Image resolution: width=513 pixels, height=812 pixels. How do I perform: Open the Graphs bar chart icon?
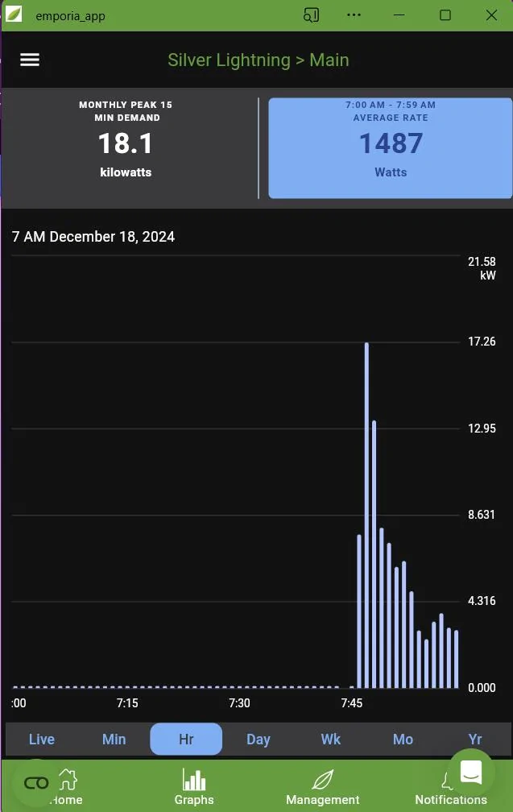tap(194, 780)
